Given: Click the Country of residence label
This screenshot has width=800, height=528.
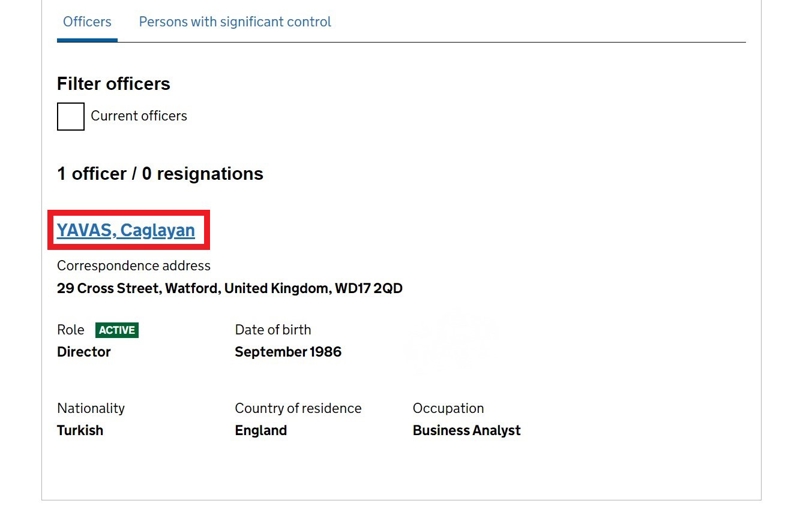Looking at the screenshot, I should coord(298,408).
